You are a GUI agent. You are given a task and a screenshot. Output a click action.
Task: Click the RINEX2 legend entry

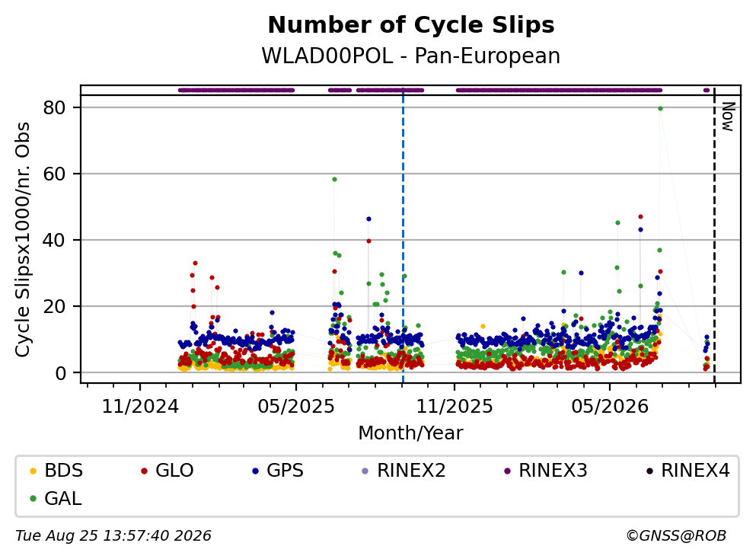pyautogui.click(x=404, y=470)
